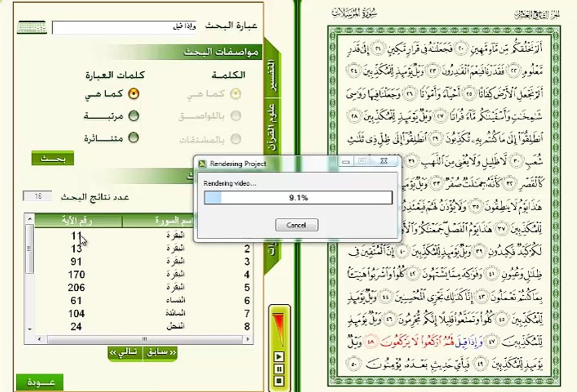Select the 'مرتبة' radio option

coord(133,116)
